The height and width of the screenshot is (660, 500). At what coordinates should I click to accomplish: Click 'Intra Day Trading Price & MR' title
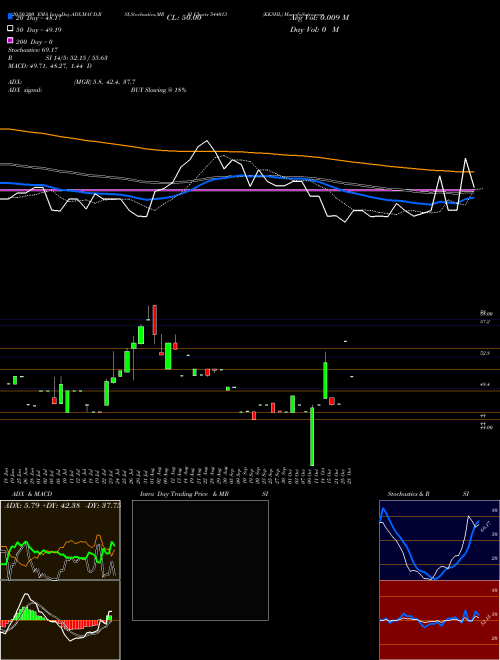coord(184,494)
